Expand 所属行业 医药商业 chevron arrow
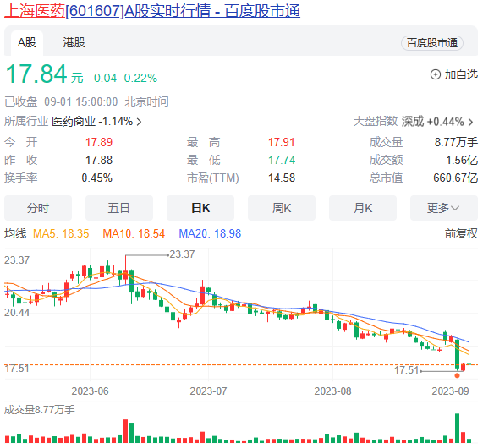 (140, 122)
